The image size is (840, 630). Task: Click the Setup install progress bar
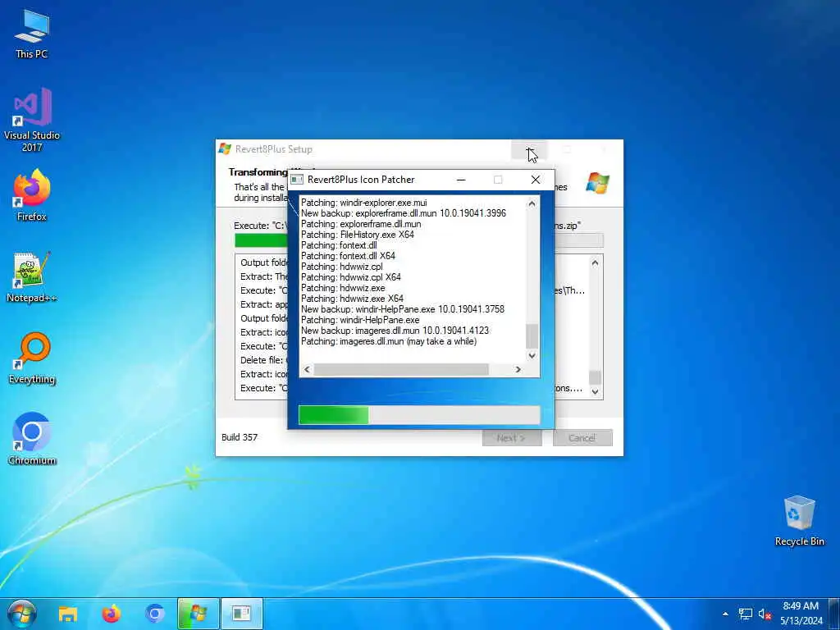[x=419, y=240]
